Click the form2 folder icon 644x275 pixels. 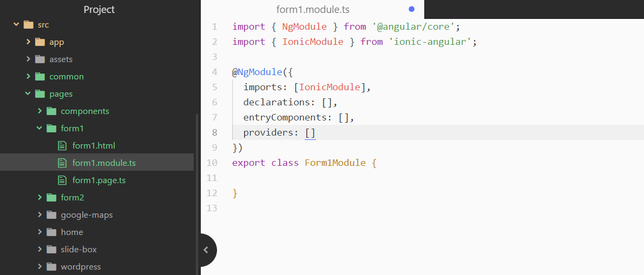(x=51, y=198)
